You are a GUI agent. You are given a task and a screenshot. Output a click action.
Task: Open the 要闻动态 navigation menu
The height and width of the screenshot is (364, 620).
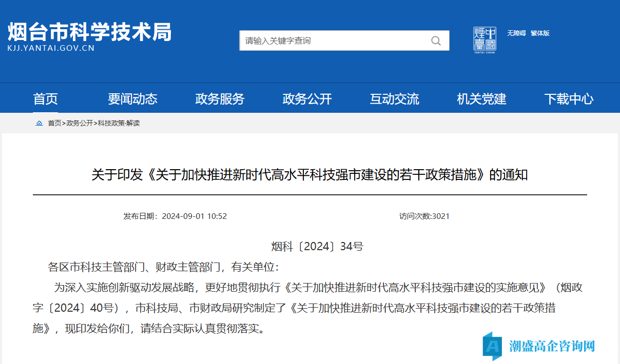[x=132, y=99]
